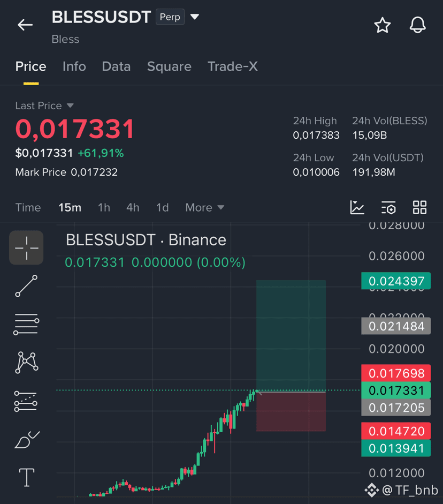Select the 1h interval
This screenshot has width=443, height=504.
pos(104,208)
